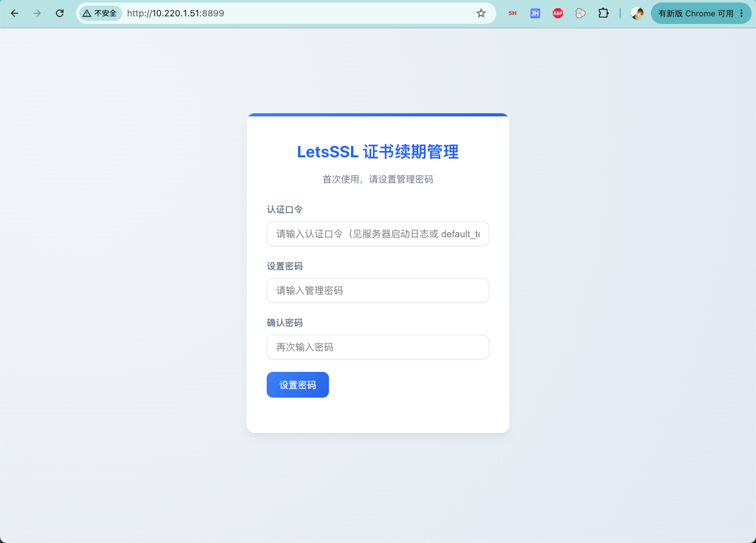The image size is (756, 543).
Task: Open the blue JH extension icon
Action: (x=535, y=13)
